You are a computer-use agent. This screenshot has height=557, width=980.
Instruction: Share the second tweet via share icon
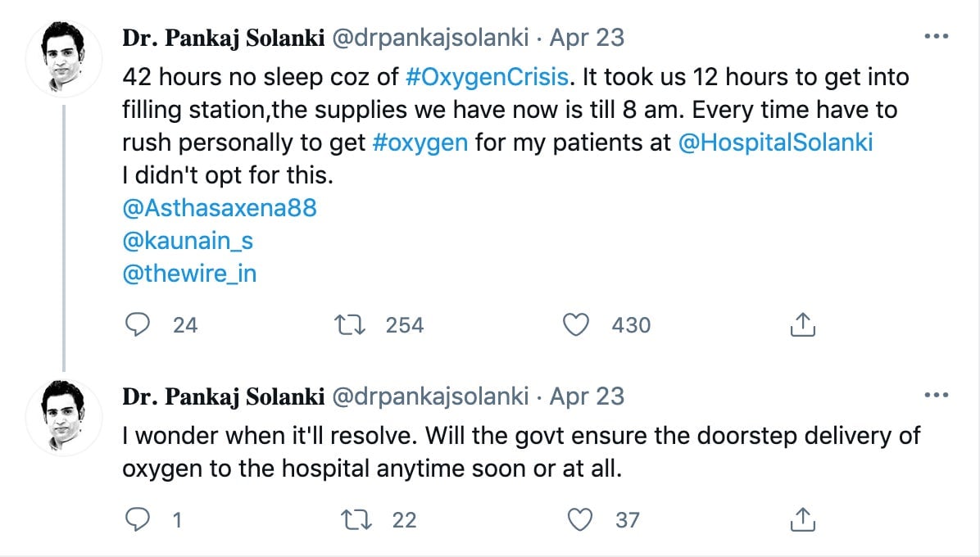point(802,519)
